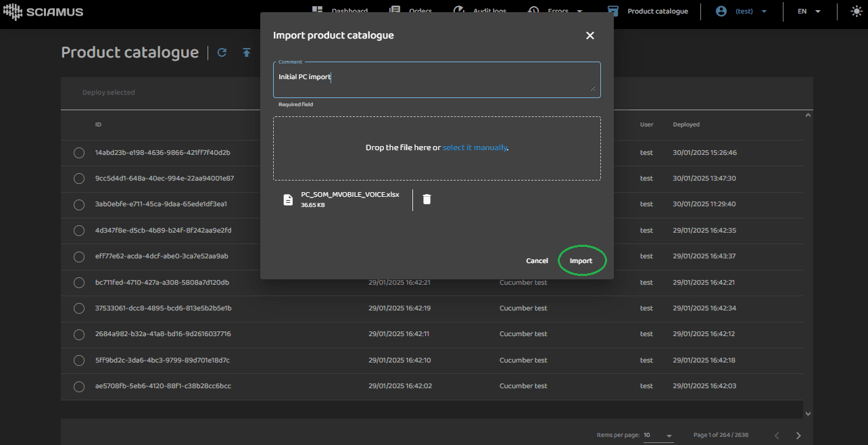Delete the PC_SOM_MVOBILE_VOICE.xlsx file with trash icon
The height and width of the screenshot is (445, 868).
pos(427,199)
